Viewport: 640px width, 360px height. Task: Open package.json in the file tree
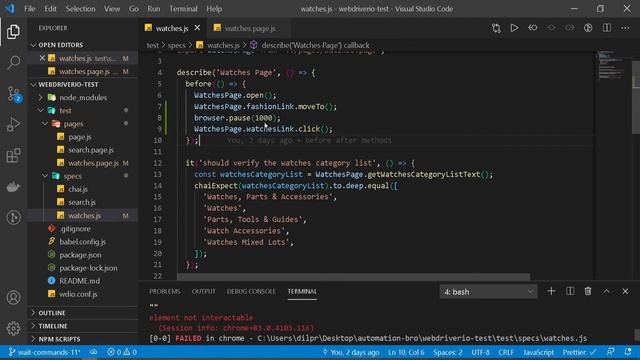[x=80, y=255]
